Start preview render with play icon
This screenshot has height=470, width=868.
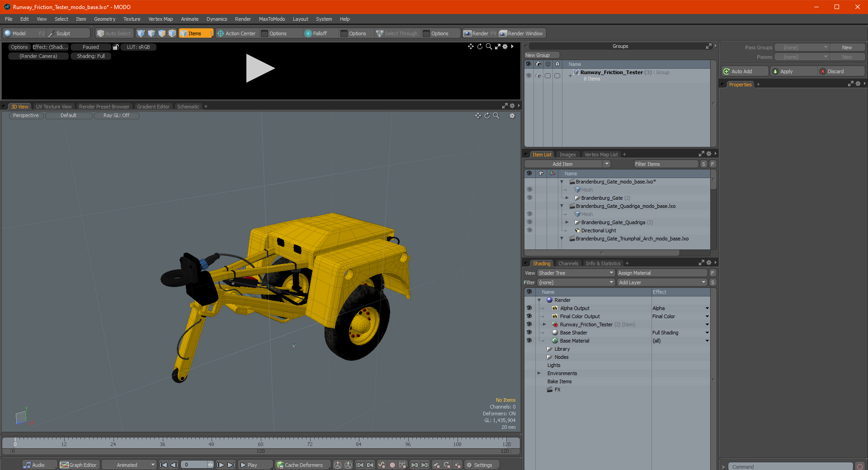[259, 68]
